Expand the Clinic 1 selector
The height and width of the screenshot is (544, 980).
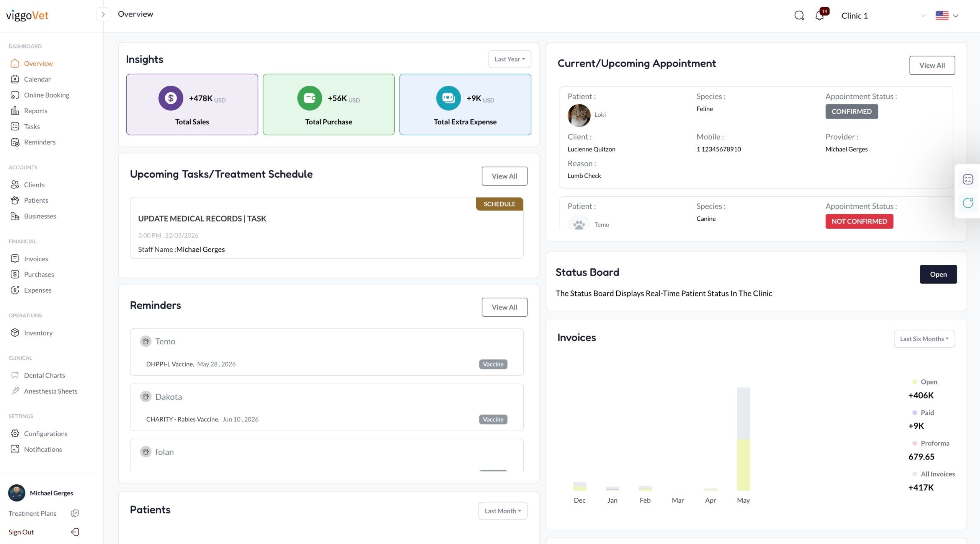(x=883, y=16)
